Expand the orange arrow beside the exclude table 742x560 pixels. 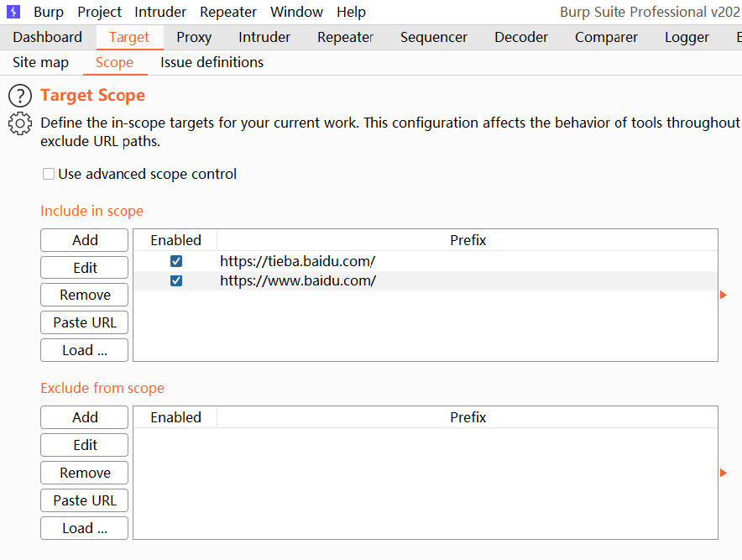click(723, 473)
